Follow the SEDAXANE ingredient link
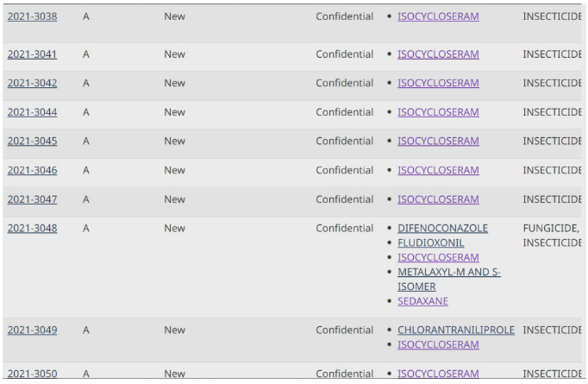The image size is (588, 384). click(422, 301)
